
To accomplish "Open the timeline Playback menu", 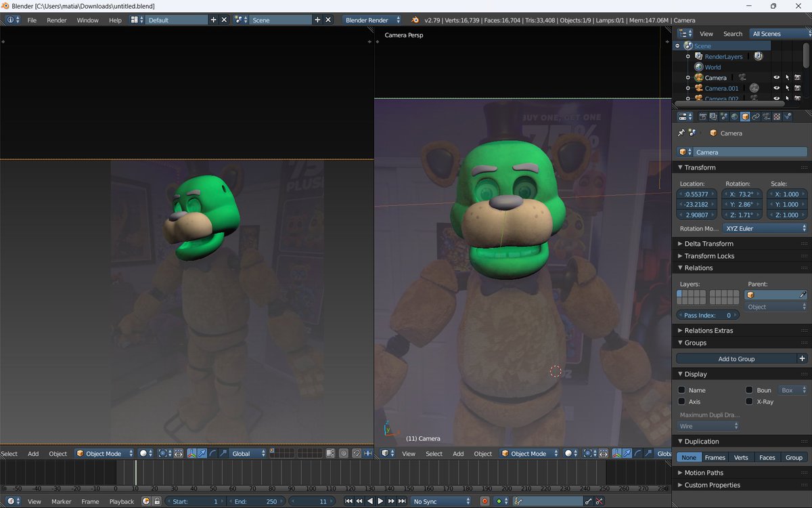I will tap(122, 501).
